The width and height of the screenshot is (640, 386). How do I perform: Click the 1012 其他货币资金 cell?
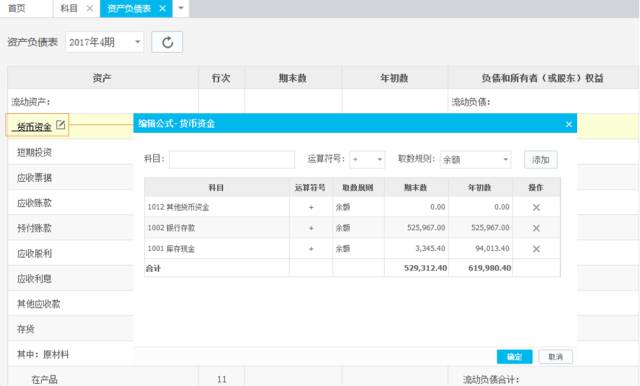217,207
